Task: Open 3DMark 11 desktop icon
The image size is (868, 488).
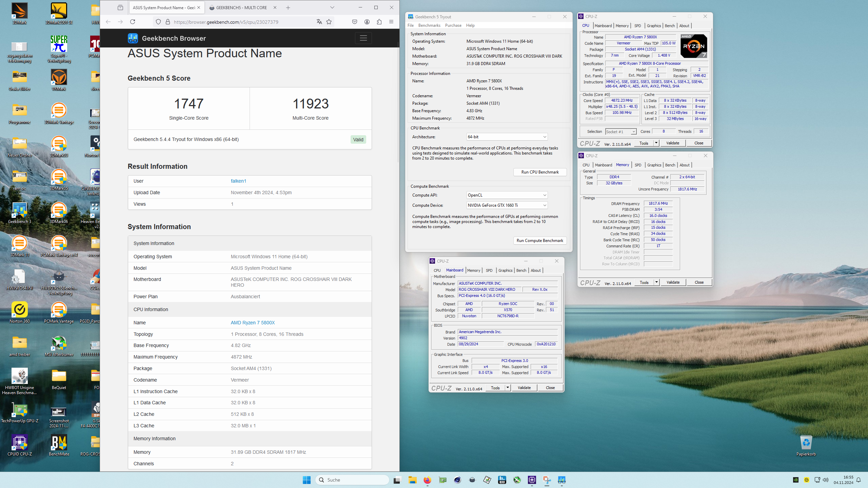Action: pyautogui.click(x=19, y=246)
